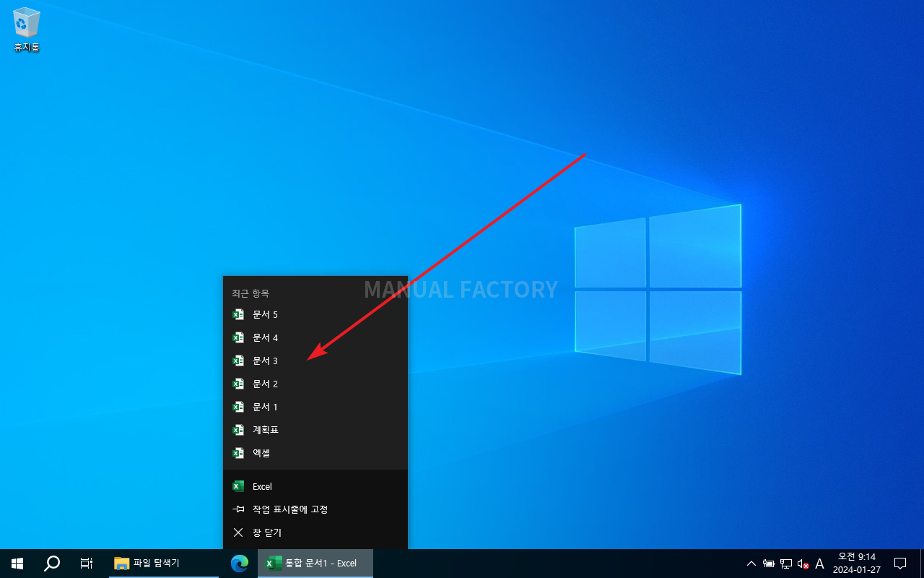Viewport: 924px width, 578px height.
Task: Launch Microsoft Edge from the taskbar
Action: click(239, 564)
